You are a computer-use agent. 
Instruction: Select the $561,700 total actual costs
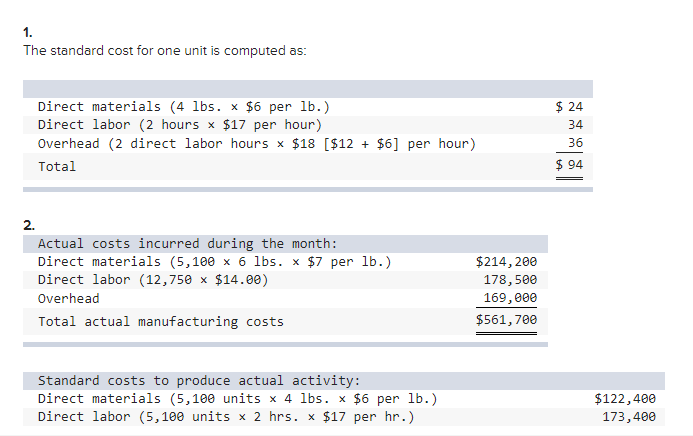[506, 320]
